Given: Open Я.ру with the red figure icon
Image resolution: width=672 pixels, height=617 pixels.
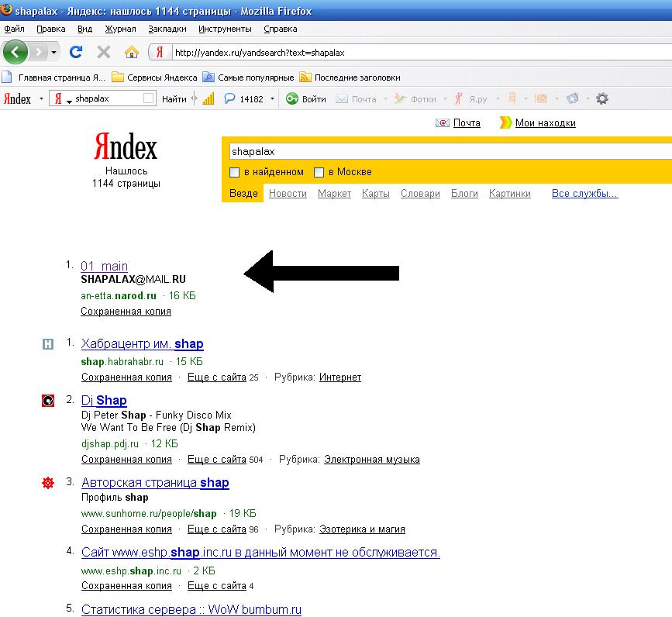Looking at the screenshot, I should (470, 99).
